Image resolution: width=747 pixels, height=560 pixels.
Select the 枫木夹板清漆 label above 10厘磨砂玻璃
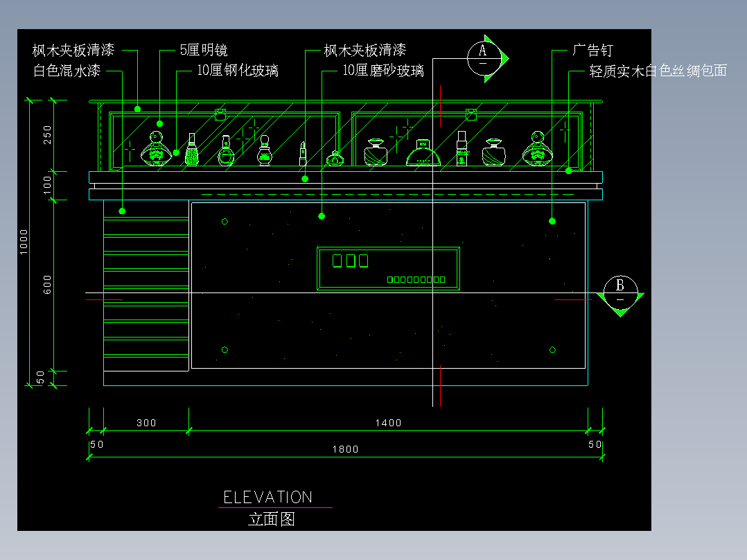(365, 50)
